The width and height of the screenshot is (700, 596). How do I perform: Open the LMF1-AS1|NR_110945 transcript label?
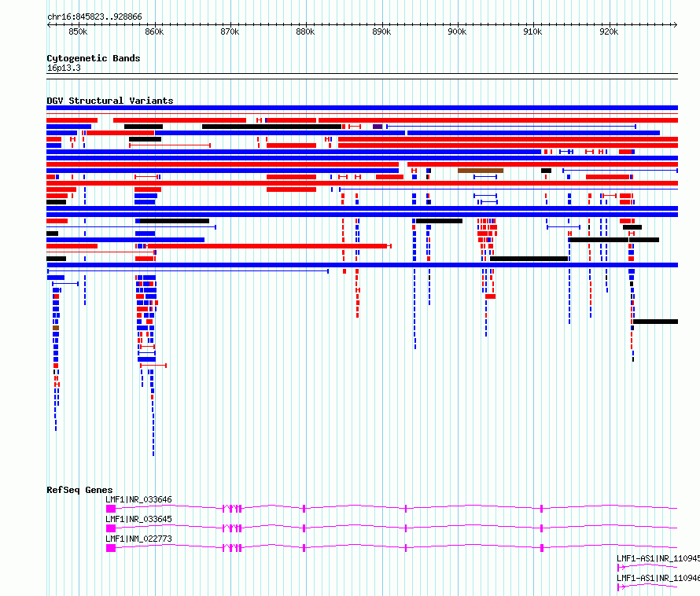(x=658, y=558)
